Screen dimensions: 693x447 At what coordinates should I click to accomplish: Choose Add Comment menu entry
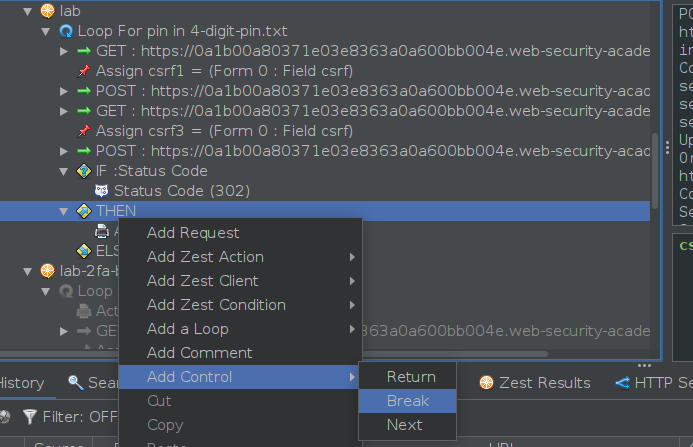[x=199, y=353]
